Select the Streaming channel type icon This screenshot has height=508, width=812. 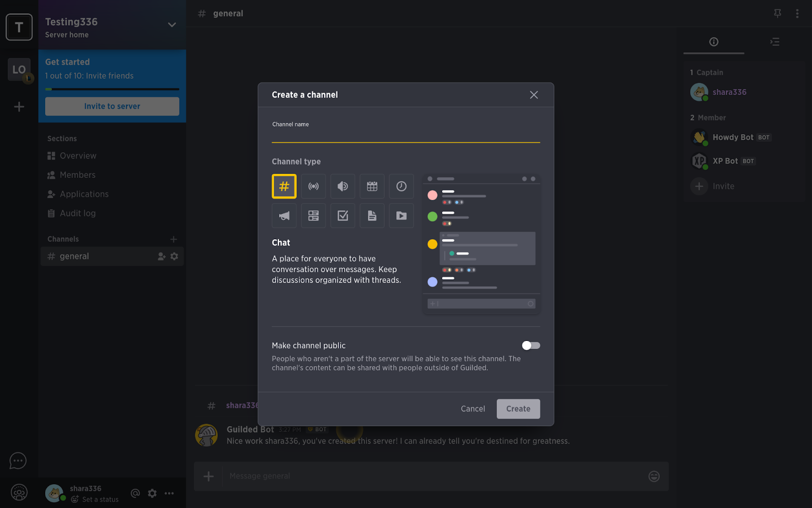coord(314,186)
